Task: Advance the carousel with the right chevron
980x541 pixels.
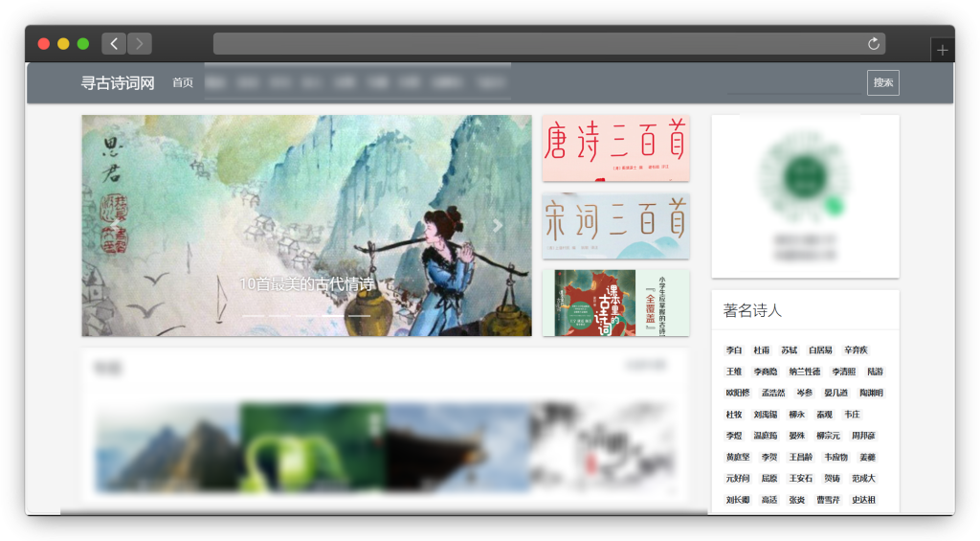Action: tap(498, 226)
